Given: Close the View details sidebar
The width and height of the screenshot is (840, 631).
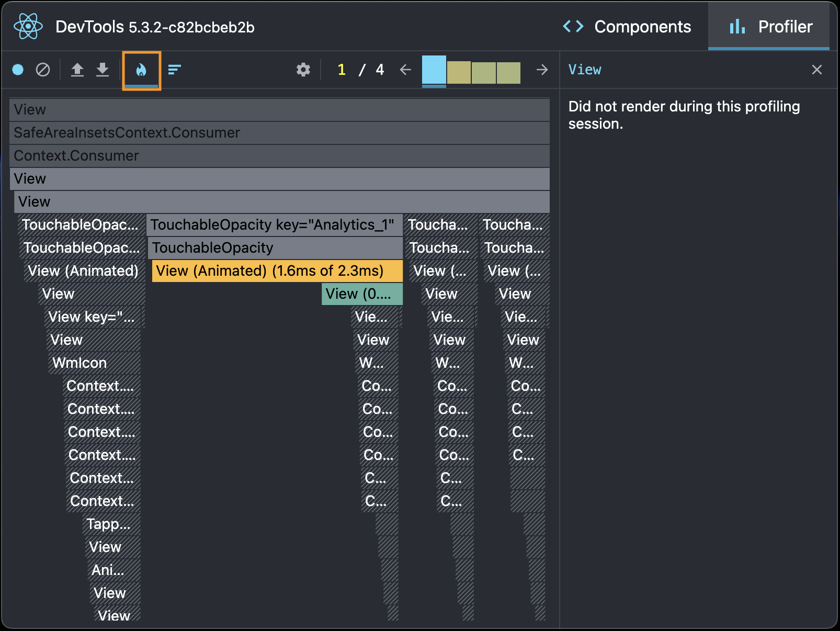Looking at the screenshot, I should point(816,70).
